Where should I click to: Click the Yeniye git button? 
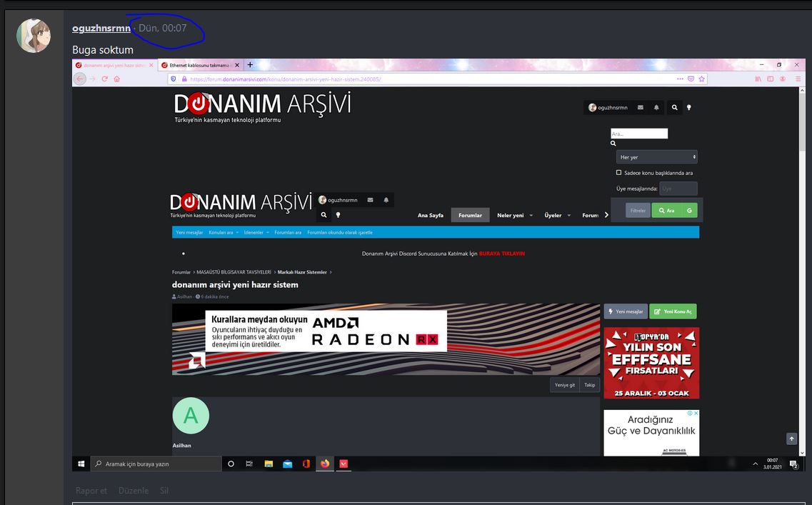click(x=564, y=385)
